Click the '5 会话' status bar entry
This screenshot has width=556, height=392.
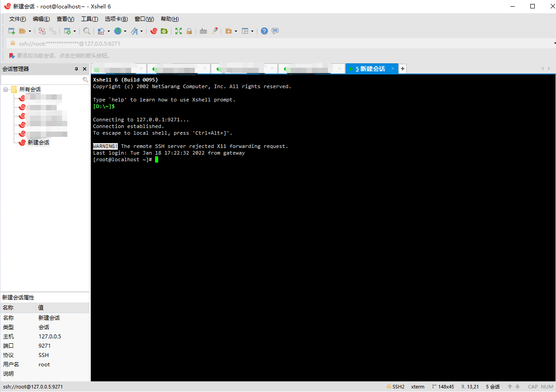(x=493, y=387)
